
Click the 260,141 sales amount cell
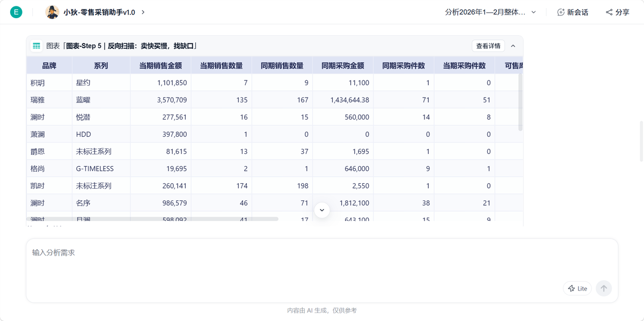click(x=160, y=185)
